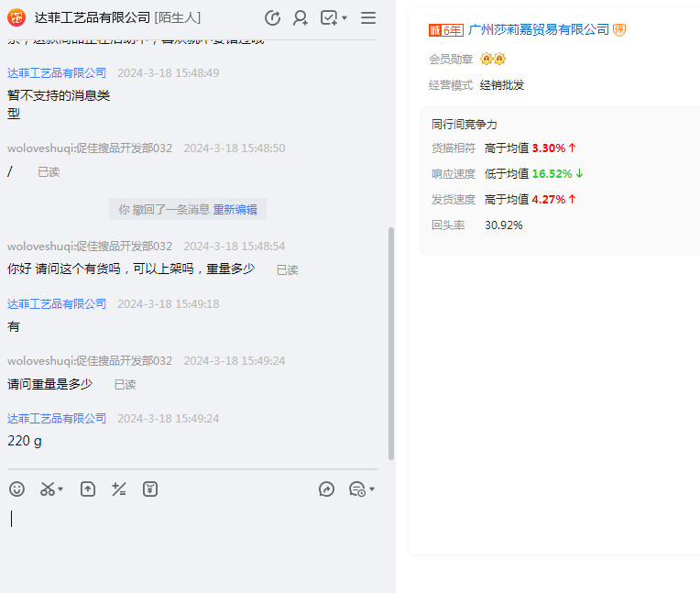
Task: Click the emoji smiley icon
Action: [16, 489]
